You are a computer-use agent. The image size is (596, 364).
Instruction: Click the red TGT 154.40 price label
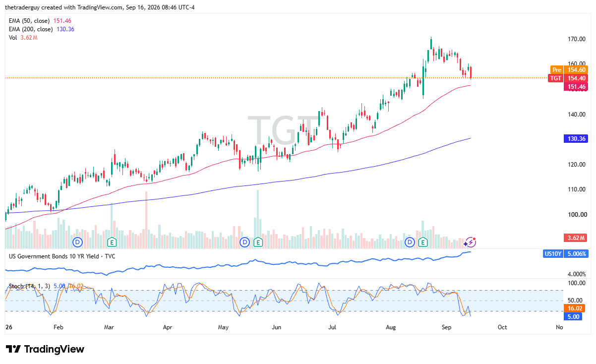coord(568,78)
